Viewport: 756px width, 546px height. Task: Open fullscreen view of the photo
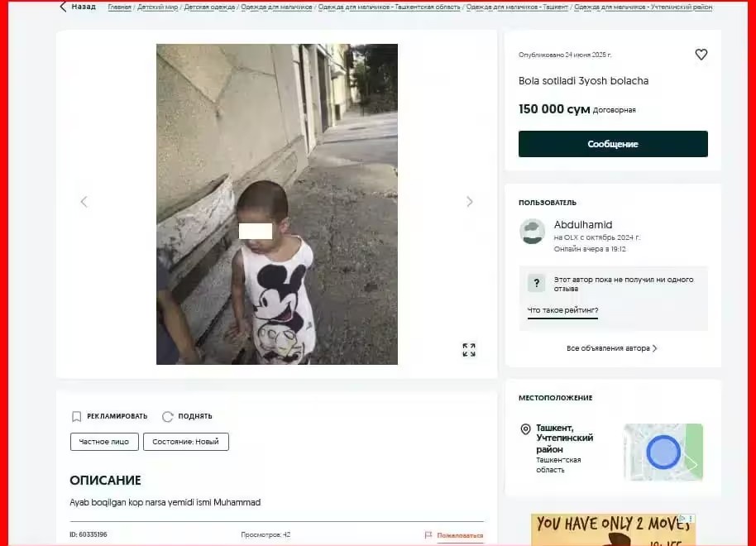469,350
